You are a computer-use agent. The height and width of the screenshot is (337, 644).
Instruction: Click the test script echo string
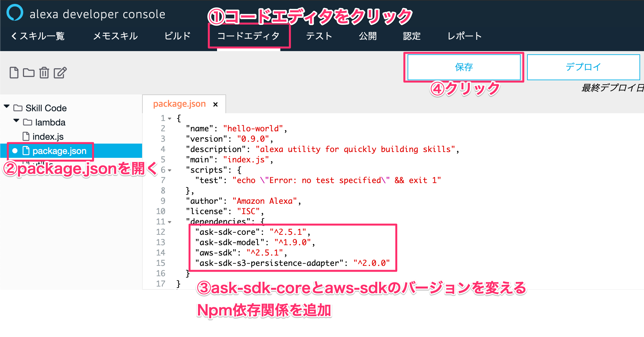pyautogui.click(x=337, y=180)
